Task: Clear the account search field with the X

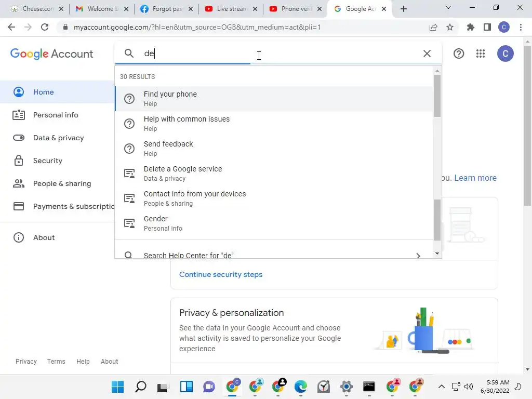Action: tap(427, 54)
